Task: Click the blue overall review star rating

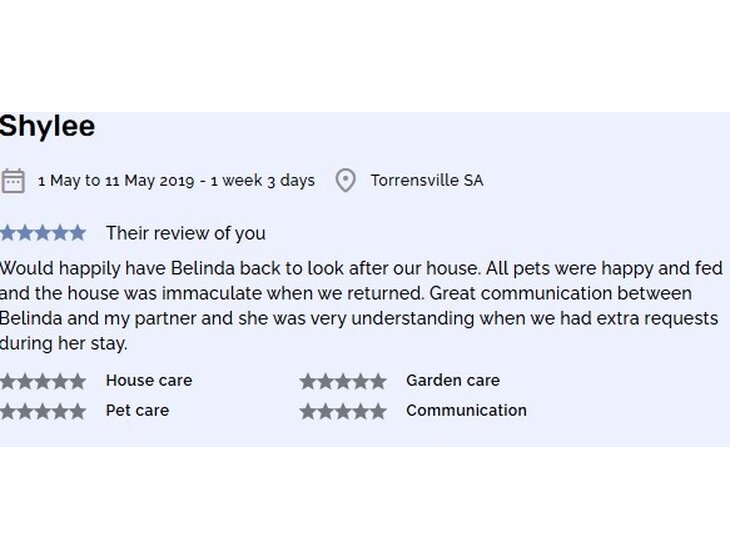Action: point(43,233)
